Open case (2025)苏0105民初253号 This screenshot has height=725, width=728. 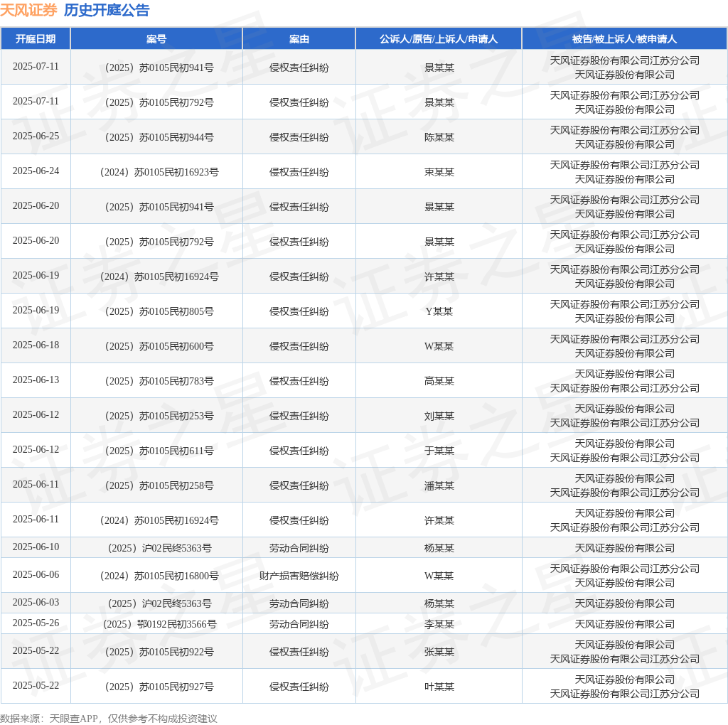tap(156, 416)
